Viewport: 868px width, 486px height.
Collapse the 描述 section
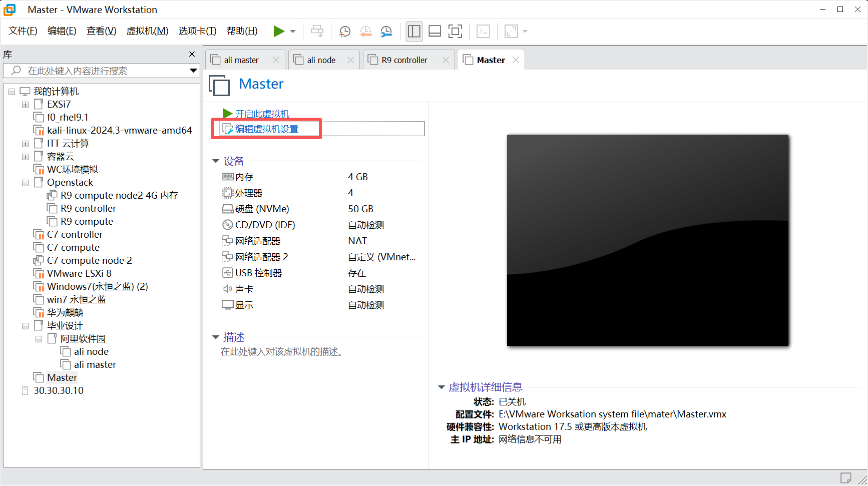[x=216, y=337]
